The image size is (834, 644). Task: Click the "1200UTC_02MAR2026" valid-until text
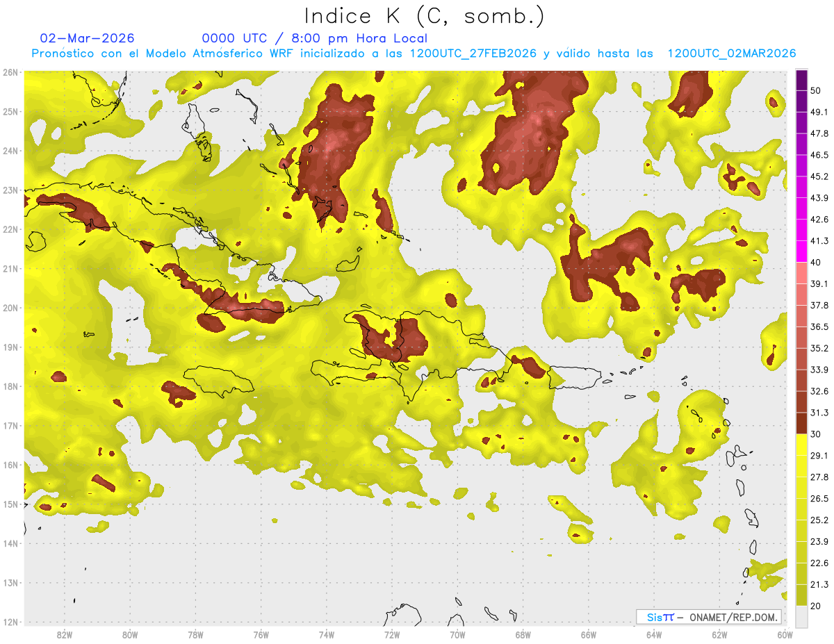pos(732,53)
